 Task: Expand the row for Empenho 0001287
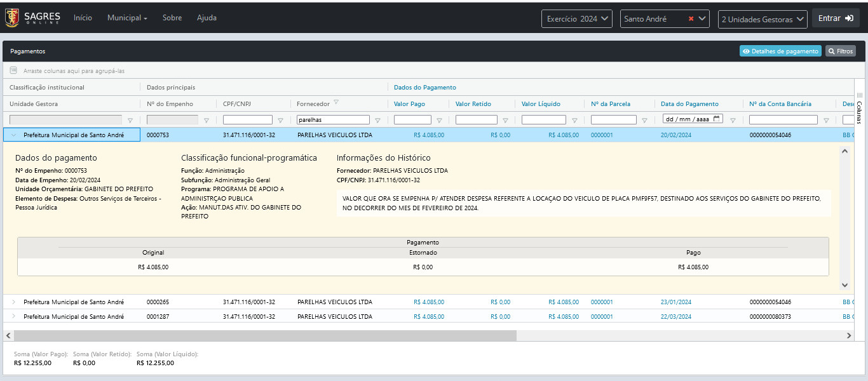point(13,316)
